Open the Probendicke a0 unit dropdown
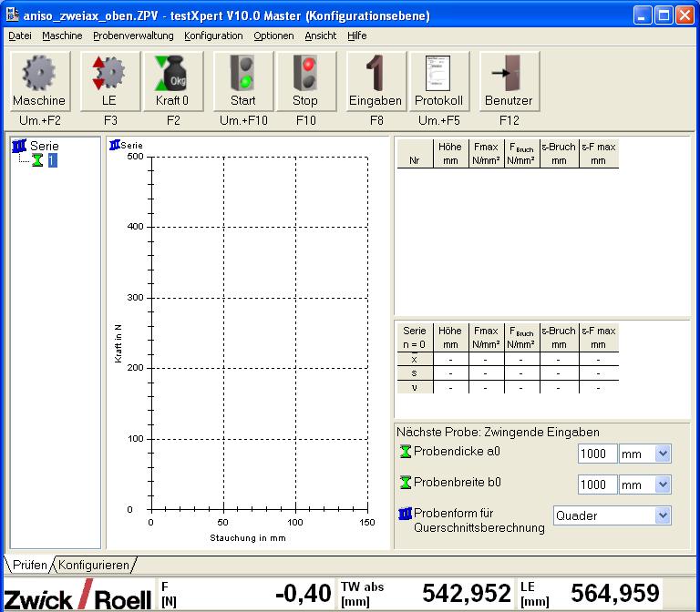Viewport: 700px width, 612px height. (663, 454)
